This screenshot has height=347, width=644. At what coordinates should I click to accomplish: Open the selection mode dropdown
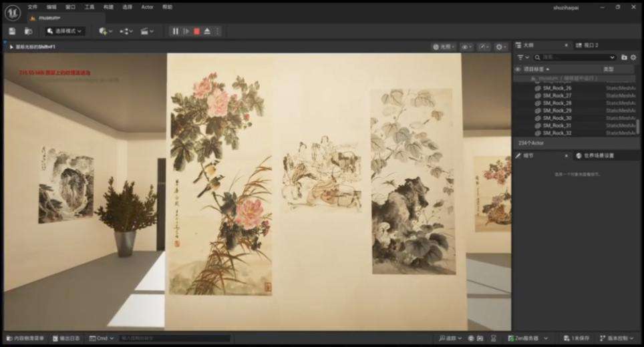(65, 31)
